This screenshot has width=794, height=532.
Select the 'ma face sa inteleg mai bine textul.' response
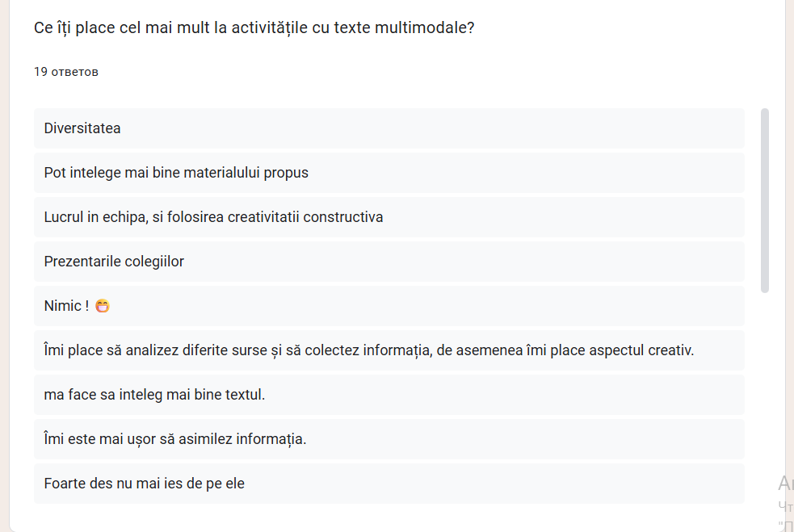[x=154, y=395]
